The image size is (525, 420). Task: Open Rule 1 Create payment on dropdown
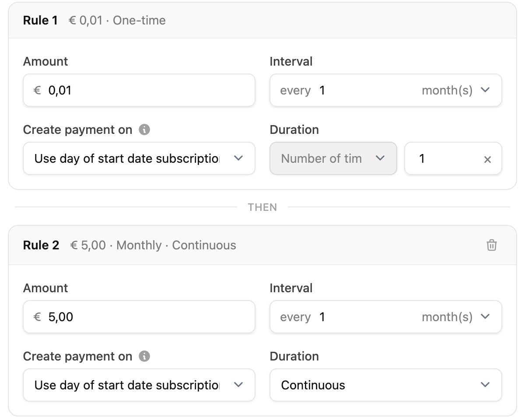pos(139,158)
